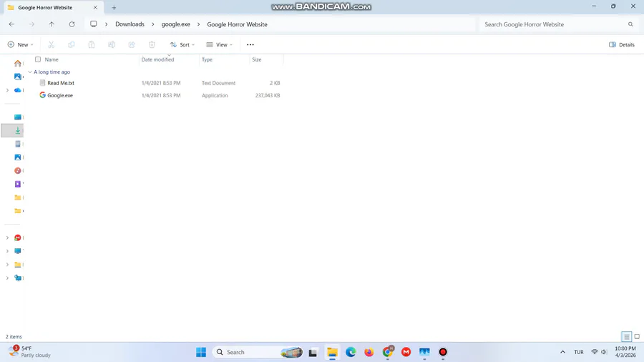Click the Rename icon in the toolbar
Image resolution: width=644 pixels, height=362 pixels.
[112, 45]
